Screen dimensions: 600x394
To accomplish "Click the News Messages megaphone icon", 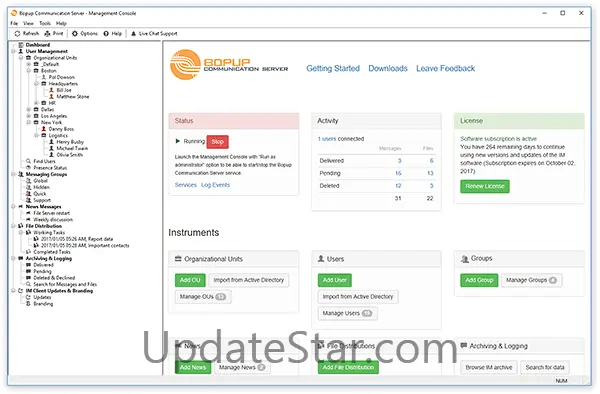I will tap(21, 207).
